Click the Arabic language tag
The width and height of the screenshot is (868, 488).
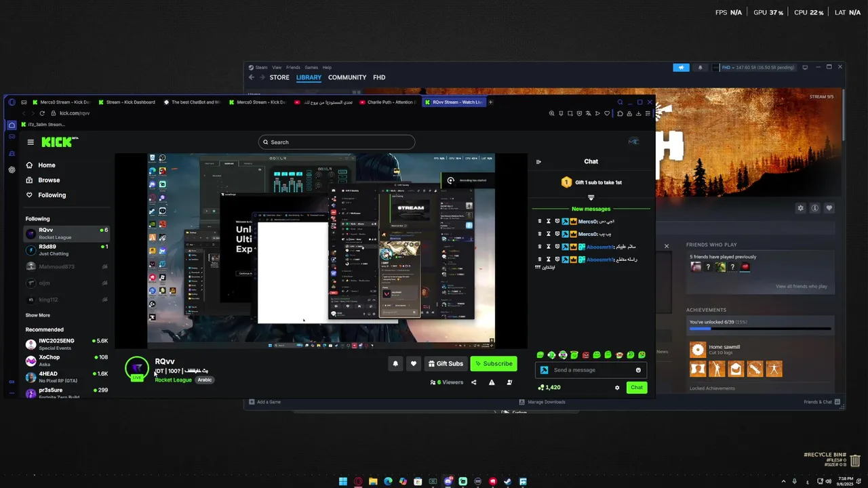(205, 380)
